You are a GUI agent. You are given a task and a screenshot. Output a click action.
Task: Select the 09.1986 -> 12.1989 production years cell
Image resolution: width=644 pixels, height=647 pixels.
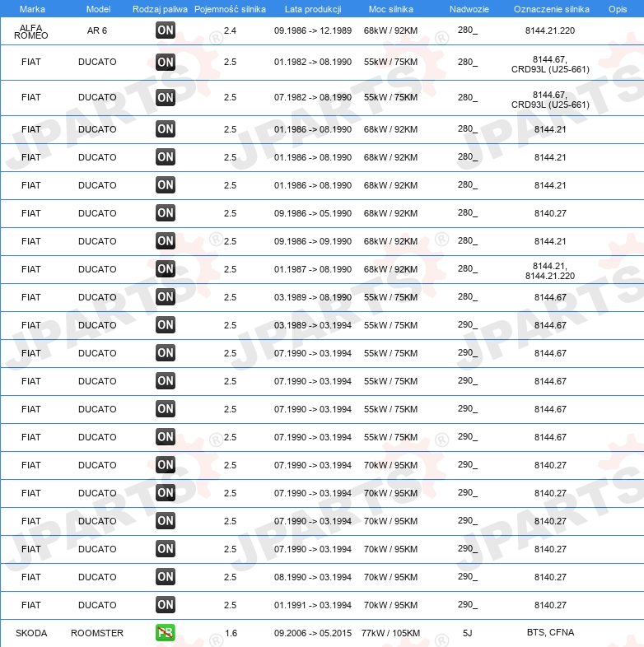pyautogui.click(x=313, y=30)
